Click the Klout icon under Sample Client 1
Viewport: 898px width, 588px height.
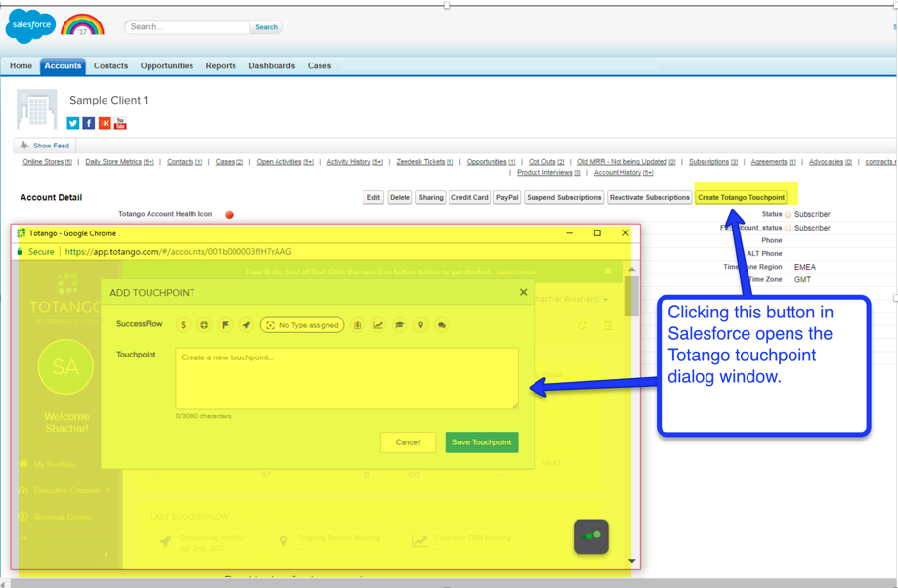click(105, 123)
